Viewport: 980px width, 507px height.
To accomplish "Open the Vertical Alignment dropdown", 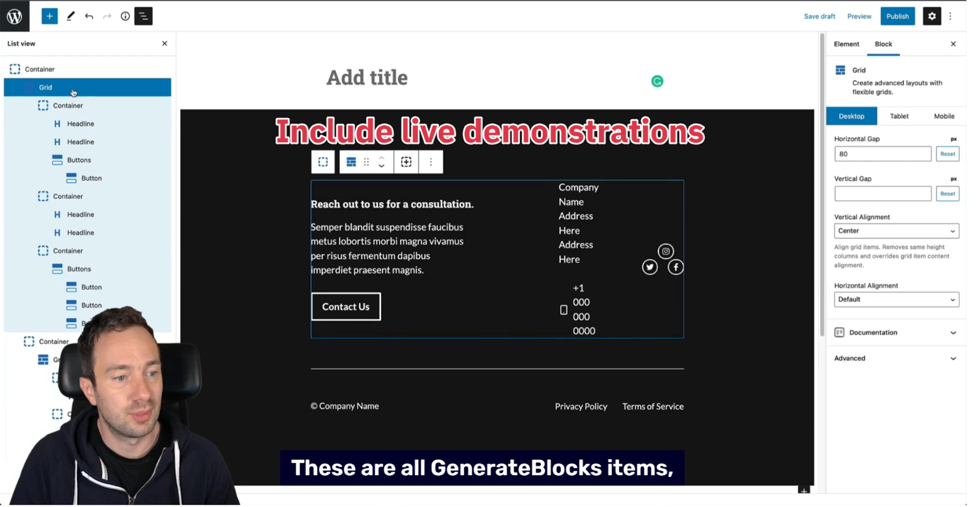I will coord(896,231).
